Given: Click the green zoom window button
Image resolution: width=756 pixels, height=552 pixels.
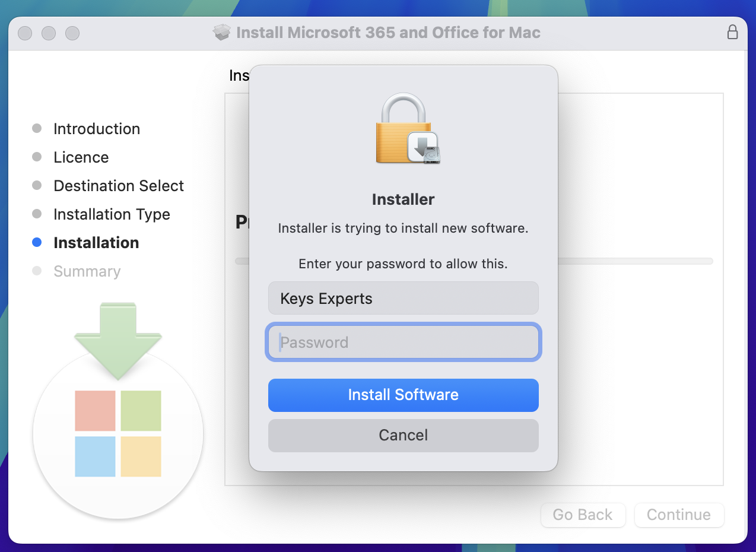Looking at the screenshot, I should (x=72, y=33).
